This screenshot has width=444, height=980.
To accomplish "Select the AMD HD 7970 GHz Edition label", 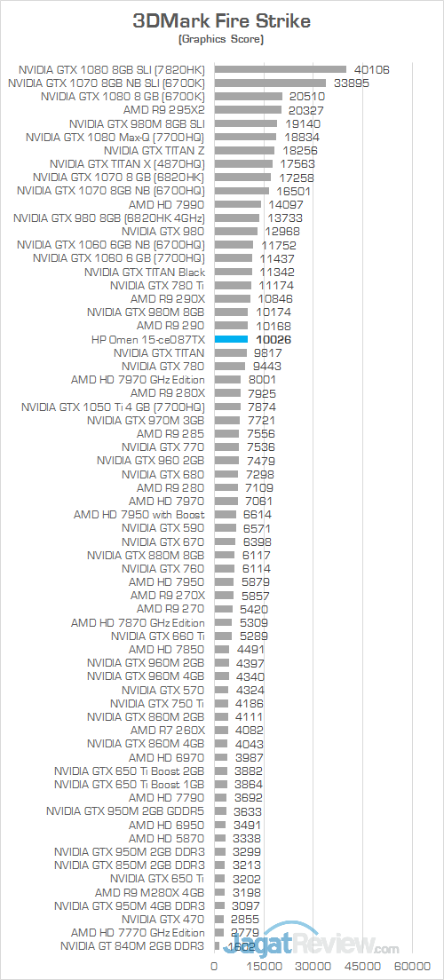I will tap(139, 380).
